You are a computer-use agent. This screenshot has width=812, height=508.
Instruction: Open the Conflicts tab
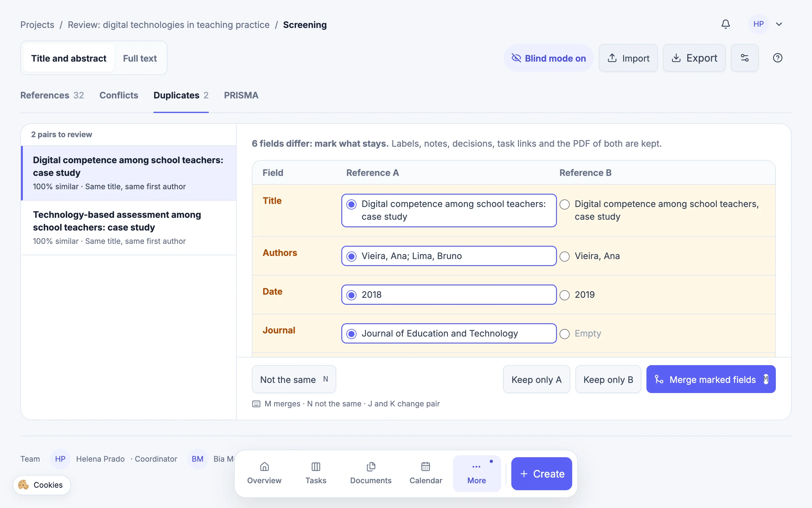tap(119, 96)
